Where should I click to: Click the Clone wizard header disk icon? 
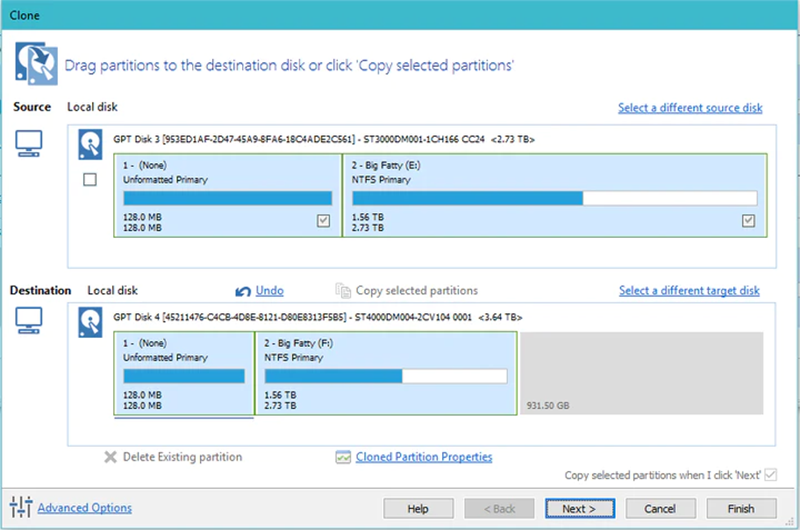(x=36, y=64)
